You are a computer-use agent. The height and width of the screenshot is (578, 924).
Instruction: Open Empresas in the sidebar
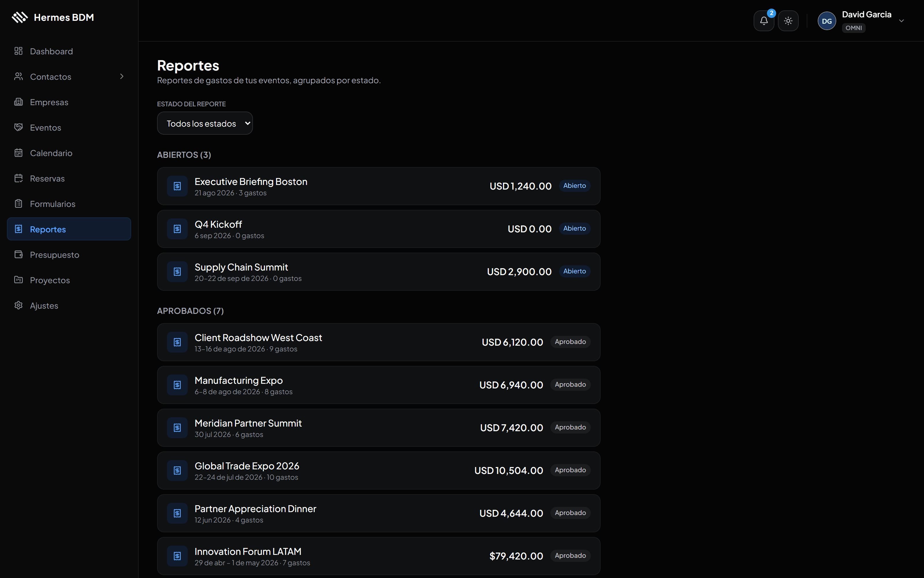click(x=69, y=102)
